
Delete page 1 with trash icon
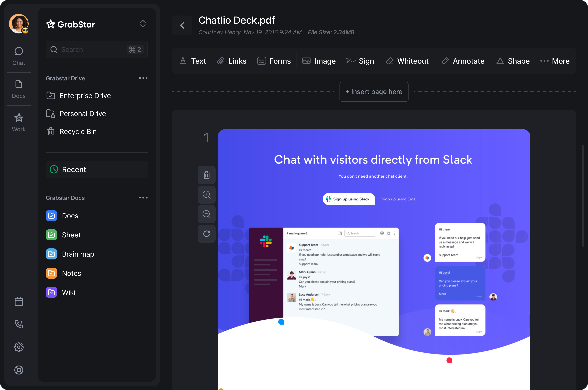207,175
